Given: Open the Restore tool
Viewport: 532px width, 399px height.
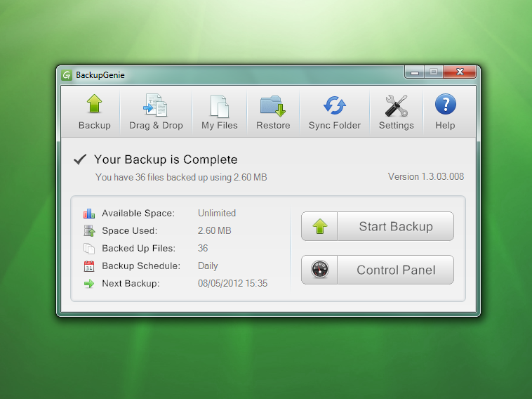Looking at the screenshot, I should (273, 112).
